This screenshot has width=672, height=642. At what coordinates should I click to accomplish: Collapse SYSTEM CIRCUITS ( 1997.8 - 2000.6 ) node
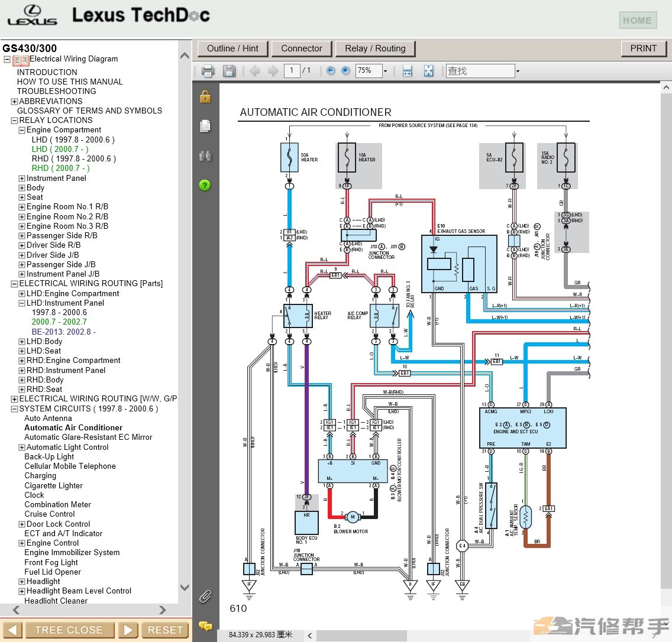(15, 409)
